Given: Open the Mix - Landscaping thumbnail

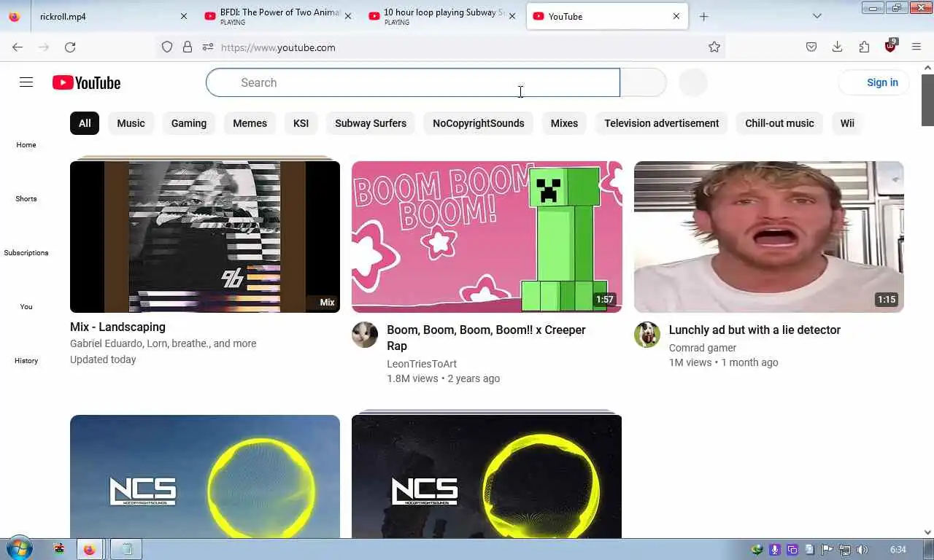Looking at the screenshot, I should (205, 236).
